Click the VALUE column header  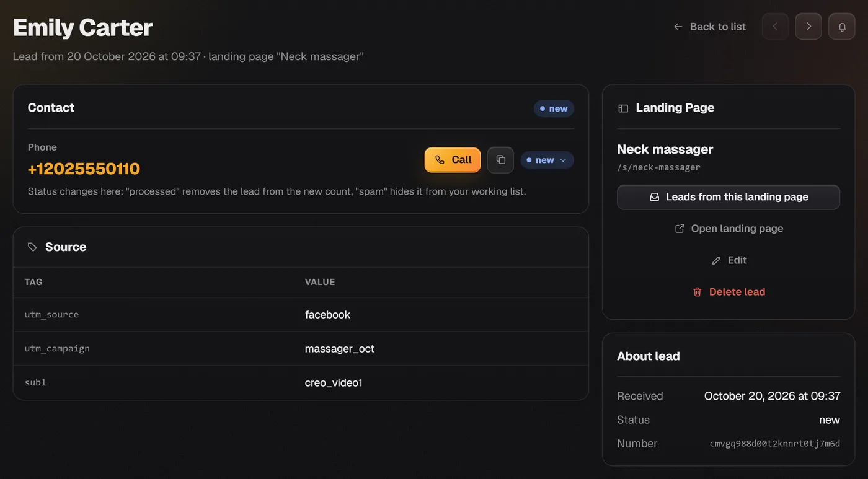(320, 282)
